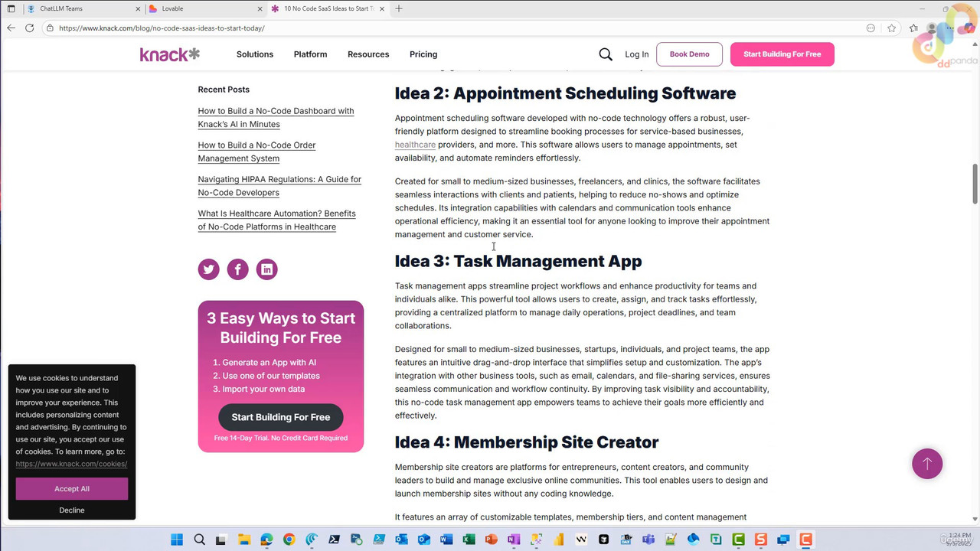Open PowerPoint from the taskbar

(x=491, y=540)
